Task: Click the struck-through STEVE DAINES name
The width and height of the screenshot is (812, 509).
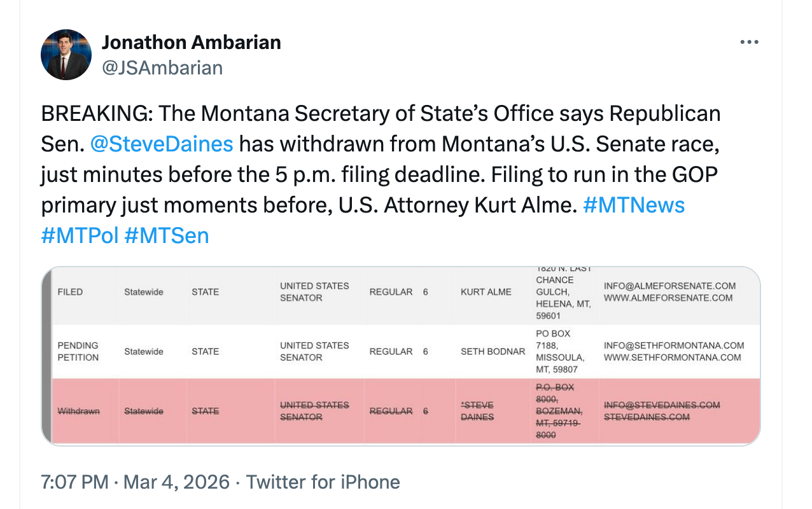Action: pos(477,411)
